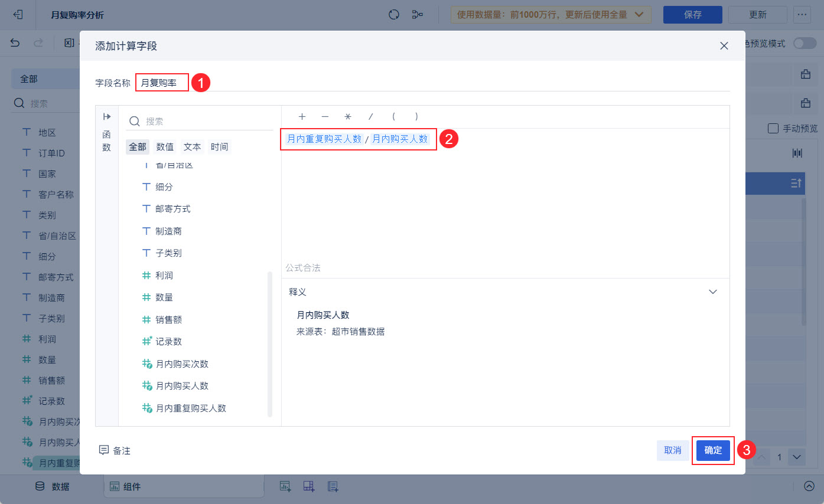Go to next page with the down arrow
The image size is (824, 504).
pyautogui.click(x=797, y=457)
